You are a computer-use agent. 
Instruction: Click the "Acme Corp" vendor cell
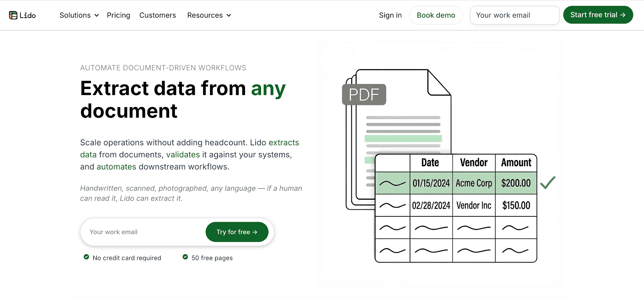point(474,183)
